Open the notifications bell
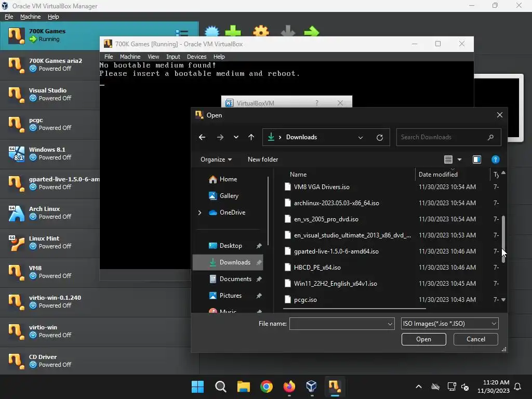The image size is (532, 399). [x=517, y=387]
